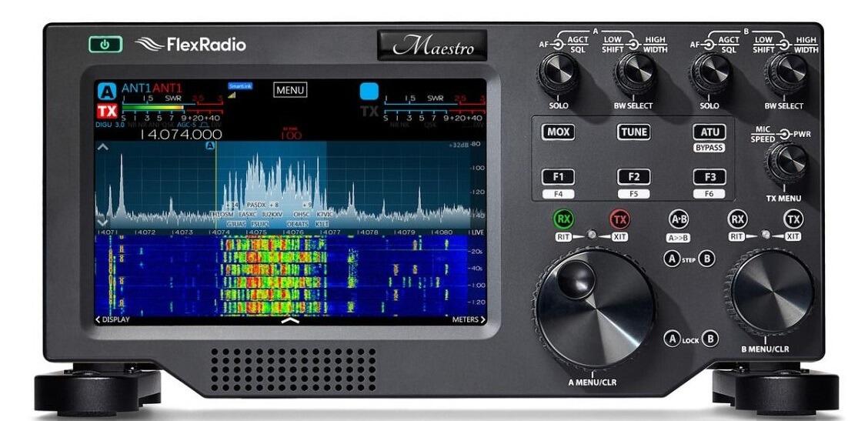Screen dimensions: 868x421
Task: Toggle the TUNE button
Action: [x=634, y=132]
